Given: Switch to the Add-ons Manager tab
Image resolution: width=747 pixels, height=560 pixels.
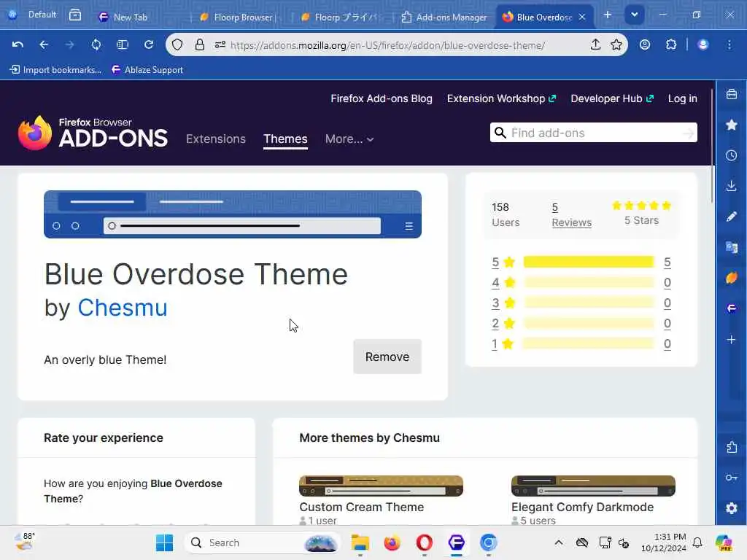Looking at the screenshot, I should [x=444, y=17].
